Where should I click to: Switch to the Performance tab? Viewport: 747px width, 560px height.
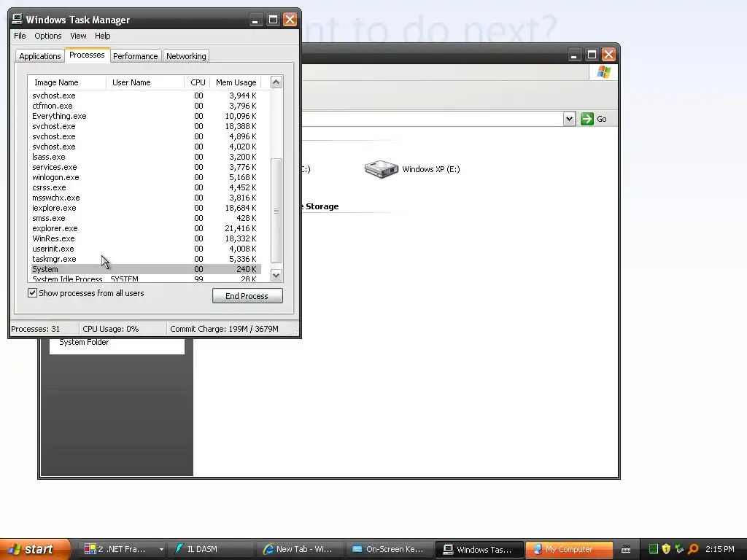pos(135,55)
